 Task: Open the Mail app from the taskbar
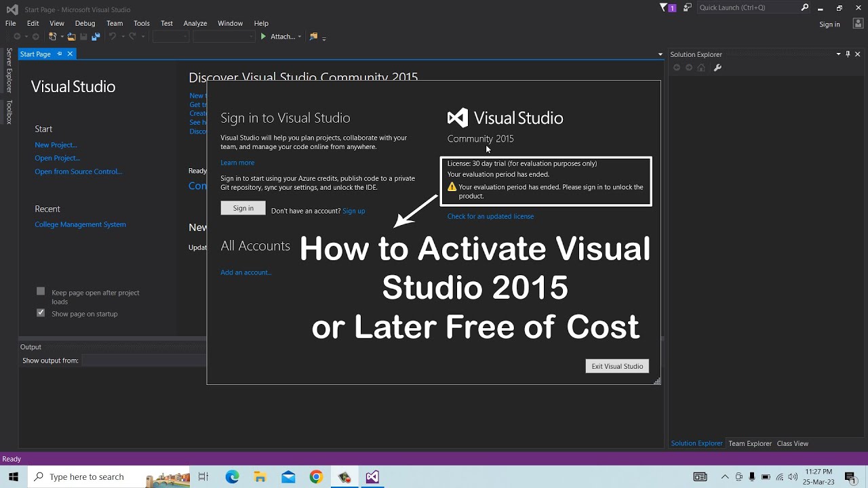pos(288,476)
